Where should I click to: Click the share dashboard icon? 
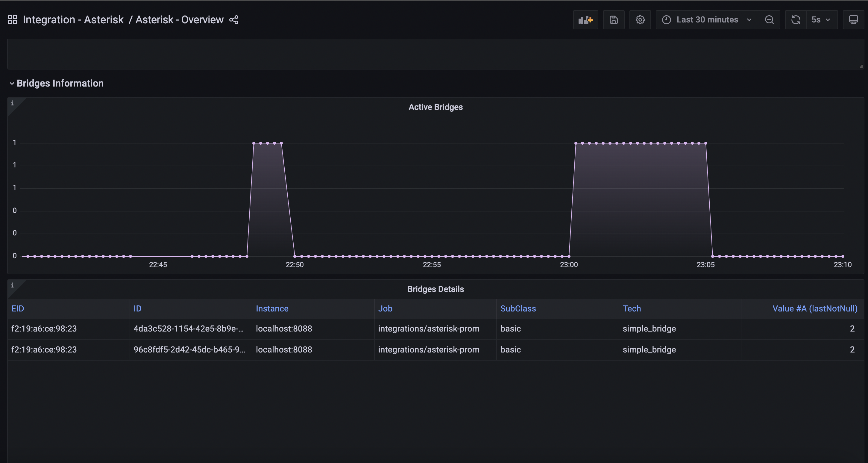coord(234,20)
